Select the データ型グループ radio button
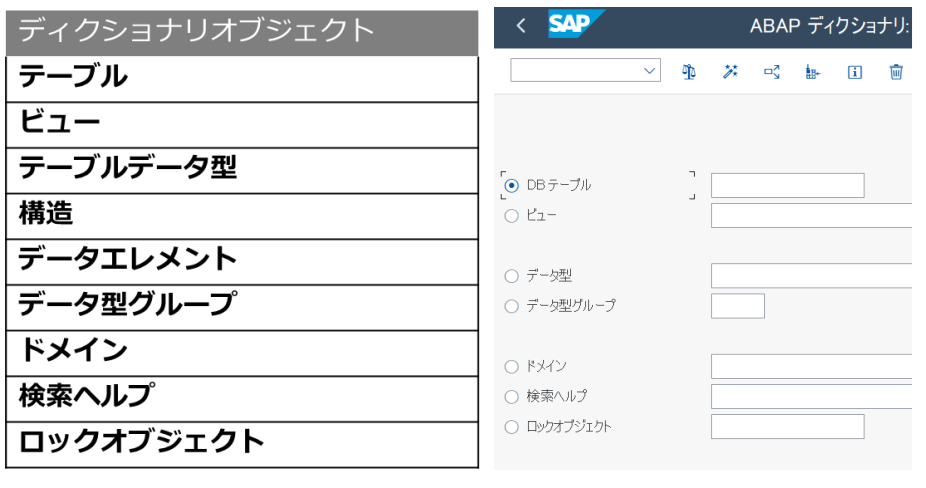 (x=511, y=306)
